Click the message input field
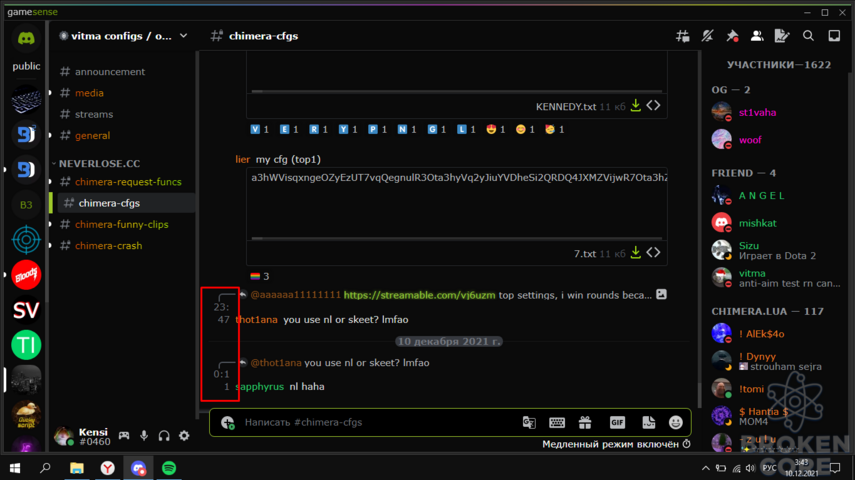This screenshot has width=855, height=480. coord(376,422)
